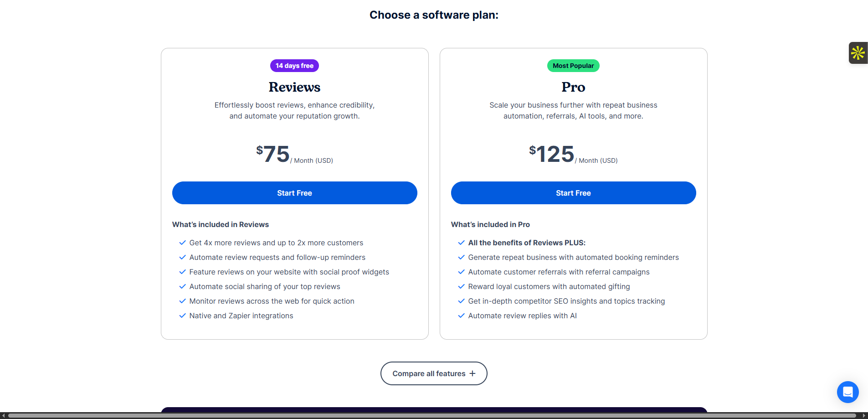Image resolution: width=868 pixels, height=419 pixels.
Task: Click the checkmark beside Automate review replies with AI
Action: [461, 316]
